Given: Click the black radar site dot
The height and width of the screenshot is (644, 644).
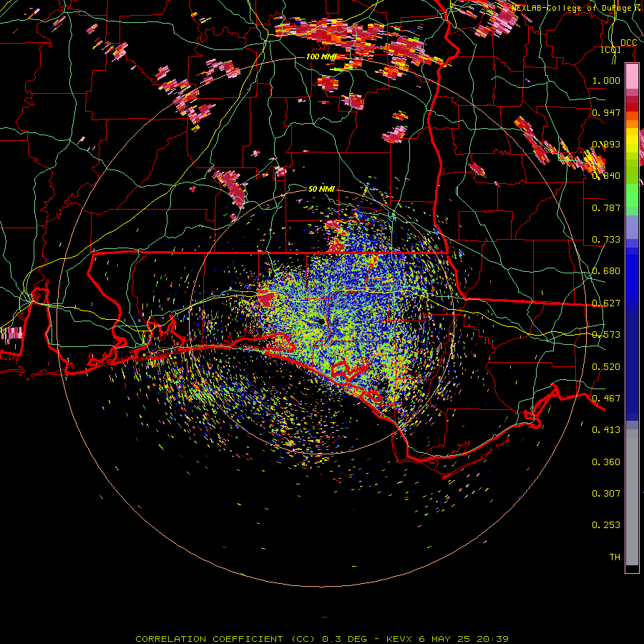Looking at the screenshot, I should [321, 321].
